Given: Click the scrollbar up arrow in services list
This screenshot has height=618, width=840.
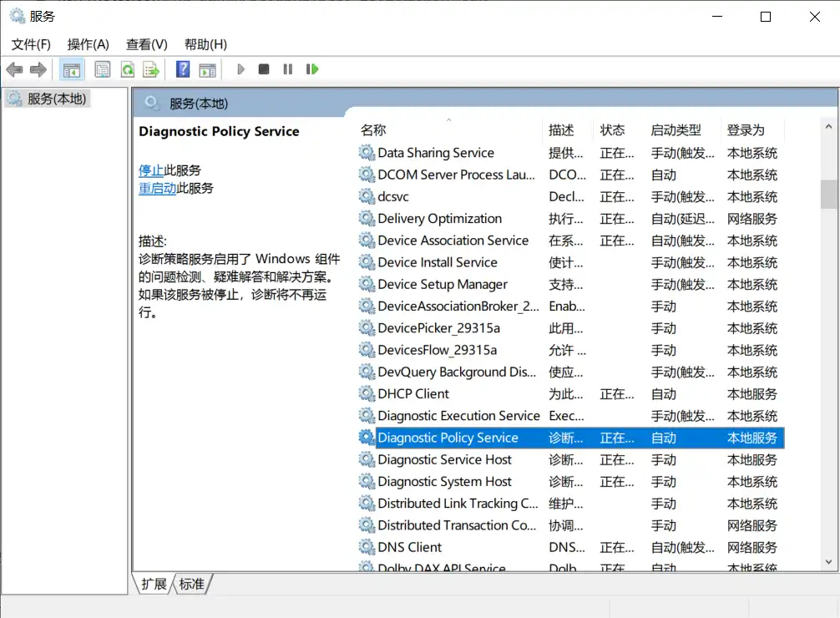Looking at the screenshot, I should 829,126.
